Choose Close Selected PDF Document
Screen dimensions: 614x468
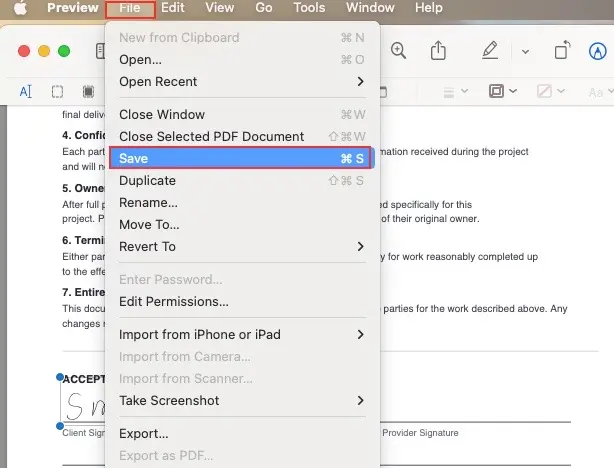coord(242,136)
